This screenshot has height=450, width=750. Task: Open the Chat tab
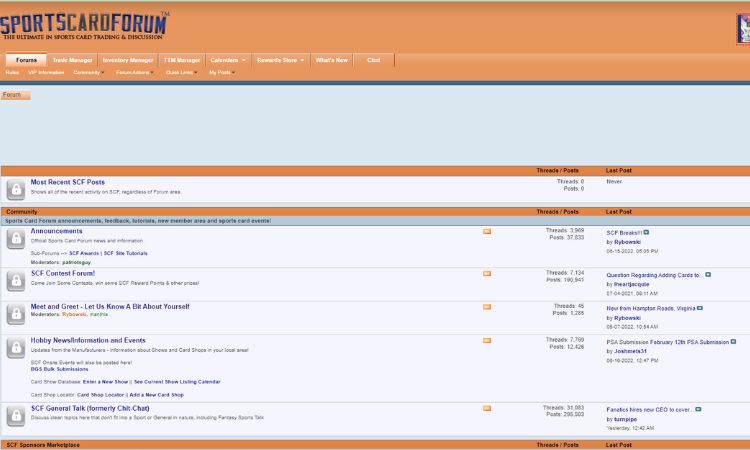point(374,60)
